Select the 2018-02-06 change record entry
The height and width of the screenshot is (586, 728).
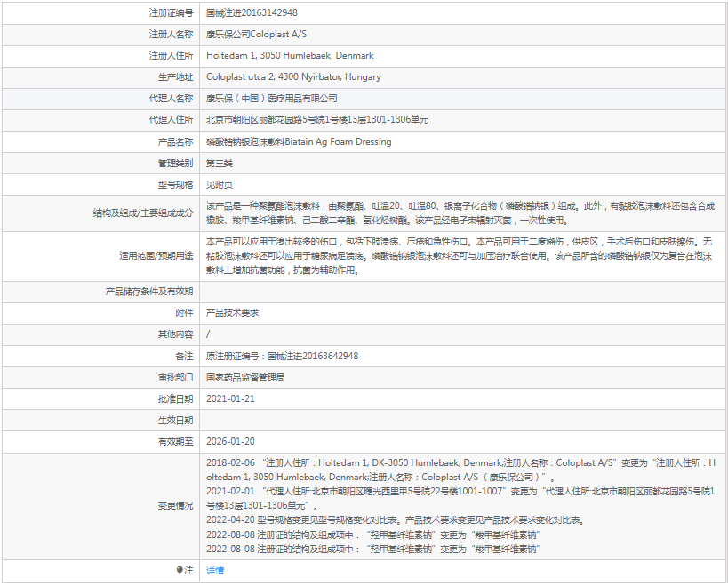[x=460, y=470]
